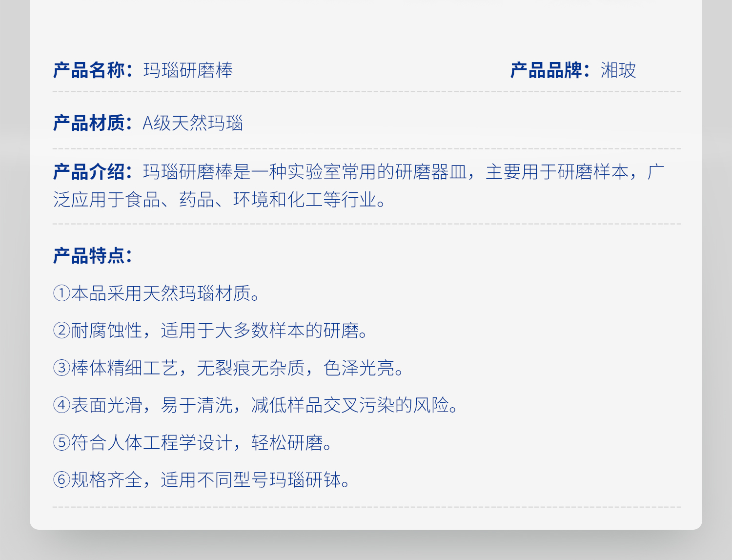Click the 产品名称 label
The height and width of the screenshot is (560, 732).
coord(90,70)
